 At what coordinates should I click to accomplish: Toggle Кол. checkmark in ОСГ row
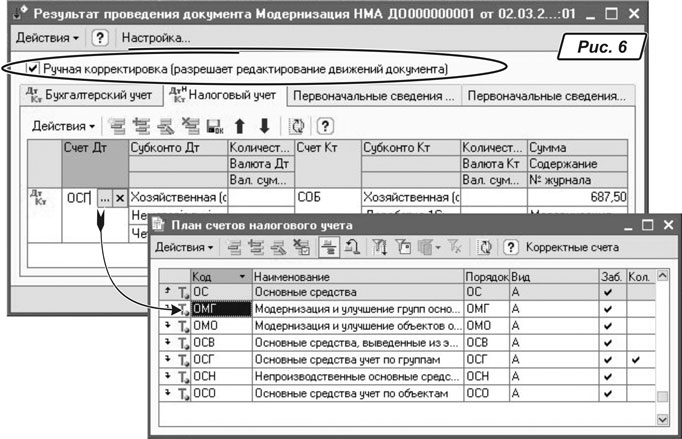point(636,358)
